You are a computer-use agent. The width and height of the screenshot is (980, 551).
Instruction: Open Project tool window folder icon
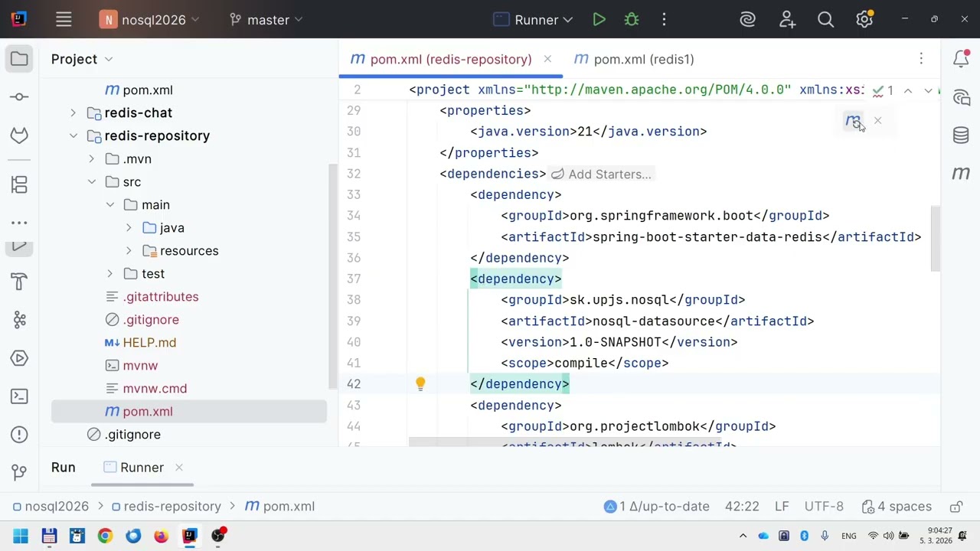pos(19,59)
